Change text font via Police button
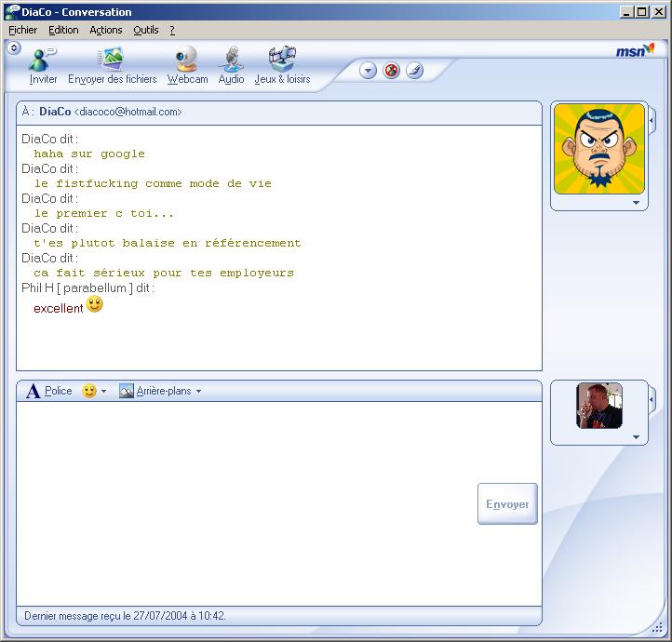Image resolution: width=672 pixels, height=642 pixels. click(x=48, y=391)
